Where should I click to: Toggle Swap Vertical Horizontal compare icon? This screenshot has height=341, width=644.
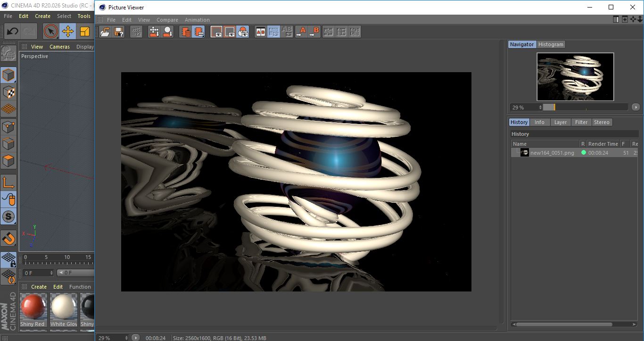pyautogui.click(x=273, y=32)
